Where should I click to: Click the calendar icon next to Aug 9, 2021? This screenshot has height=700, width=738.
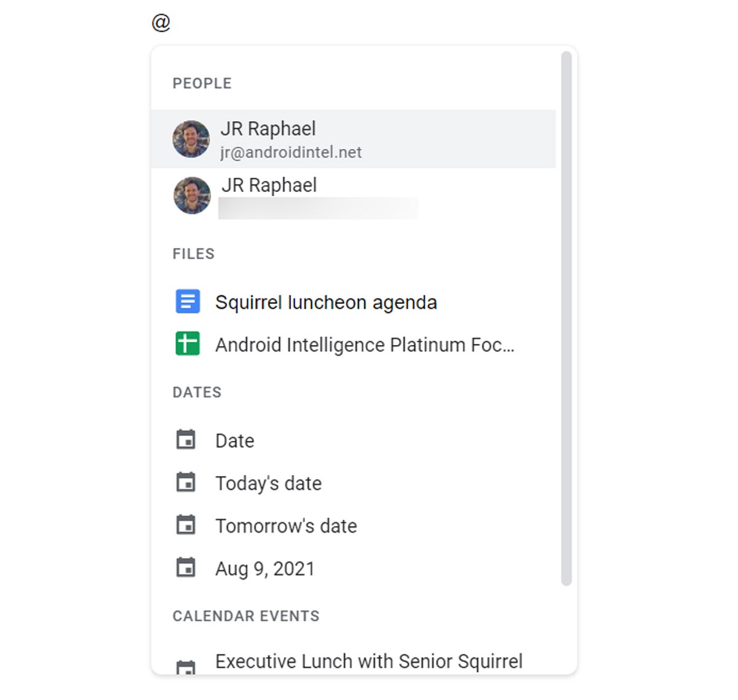click(186, 567)
